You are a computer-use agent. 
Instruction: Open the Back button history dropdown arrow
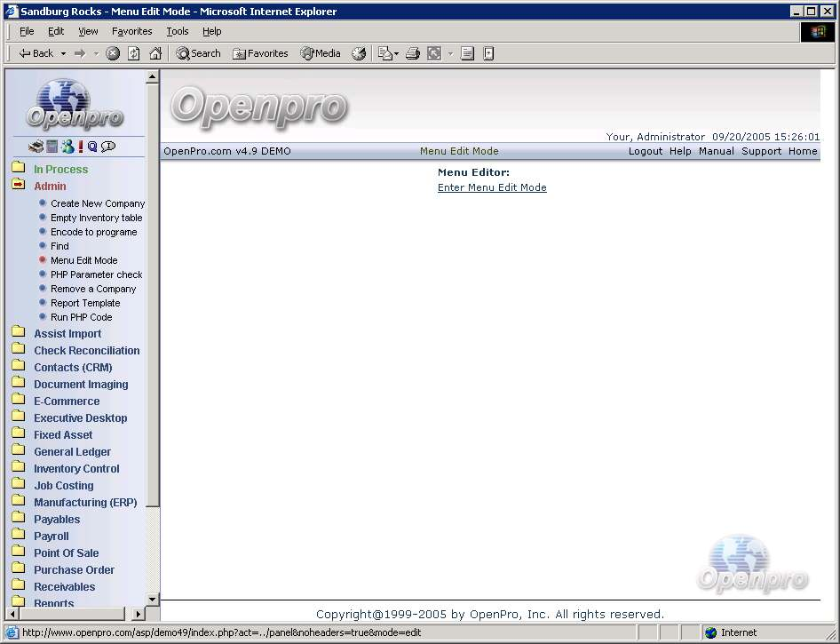point(63,53)
